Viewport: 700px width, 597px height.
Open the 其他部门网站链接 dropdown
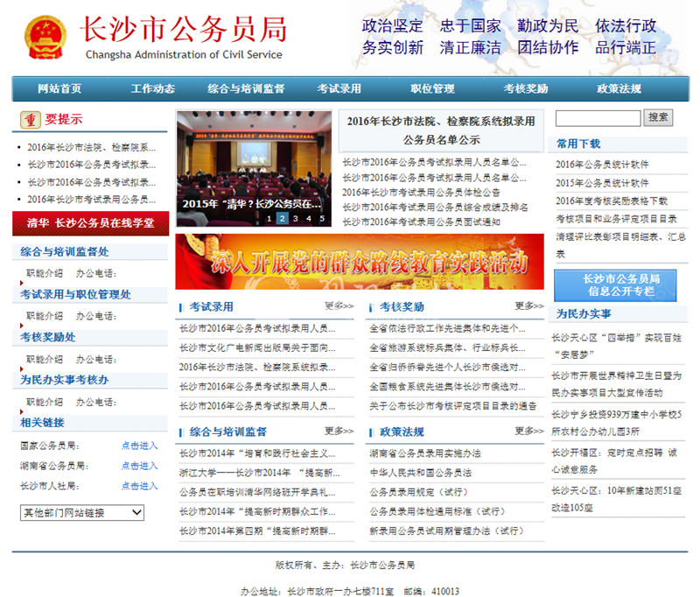[x=82, y=513]
